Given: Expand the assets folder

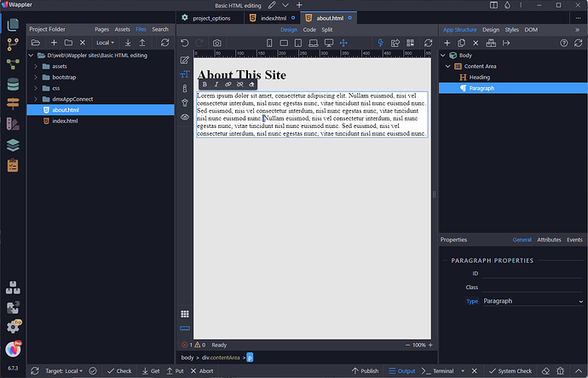Looking at the screenshot, I should tap(36, 67).
